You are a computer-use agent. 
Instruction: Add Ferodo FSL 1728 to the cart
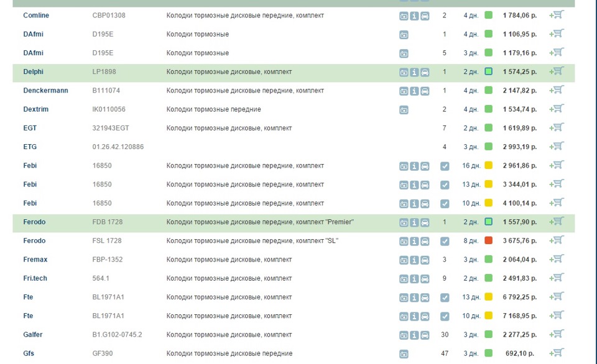click(x=556, y=240)
